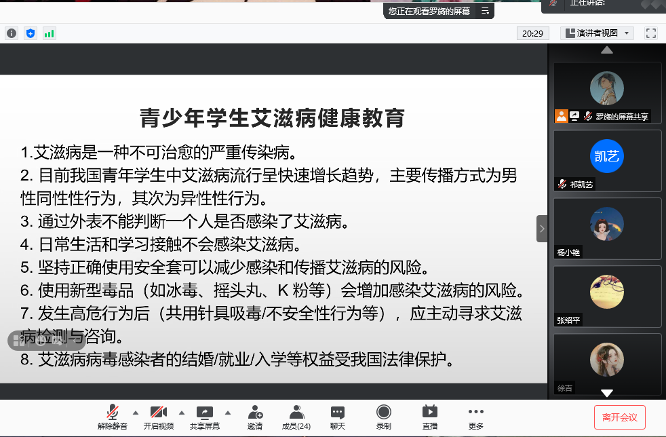The width and height of the screenshot is (666, 437).
Task: Open the 成员(24) members list
Action: pyautogui.click(x=296, y=412)
